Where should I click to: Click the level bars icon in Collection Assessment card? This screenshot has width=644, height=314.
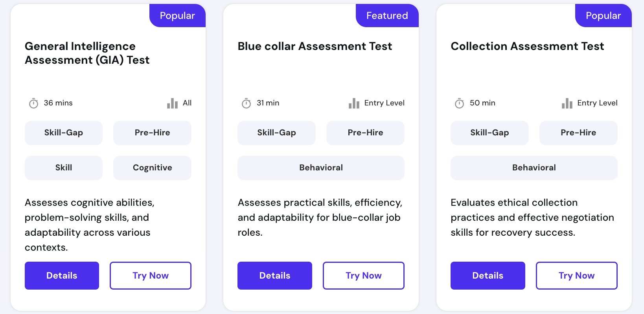click(x=567, y=103)
